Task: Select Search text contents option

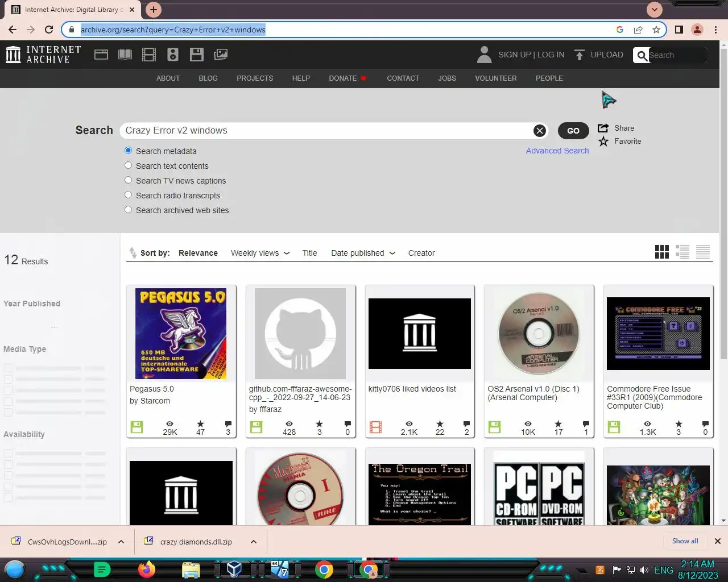Action: coord(129,165)
